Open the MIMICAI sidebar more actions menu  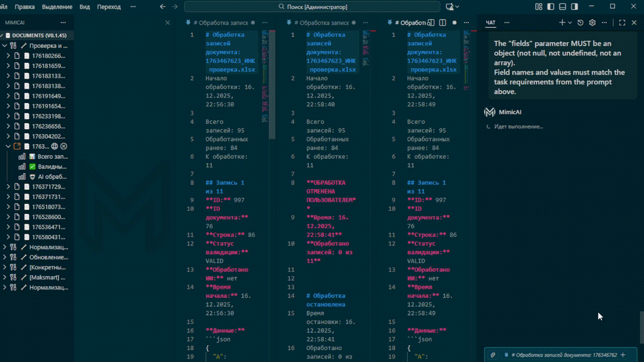pos(63,23)
